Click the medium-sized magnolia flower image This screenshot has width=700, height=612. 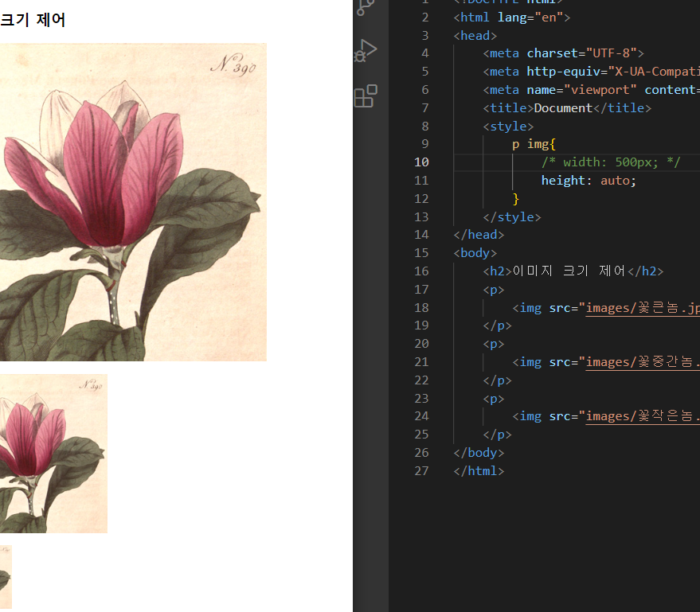(x=53, y=454)
